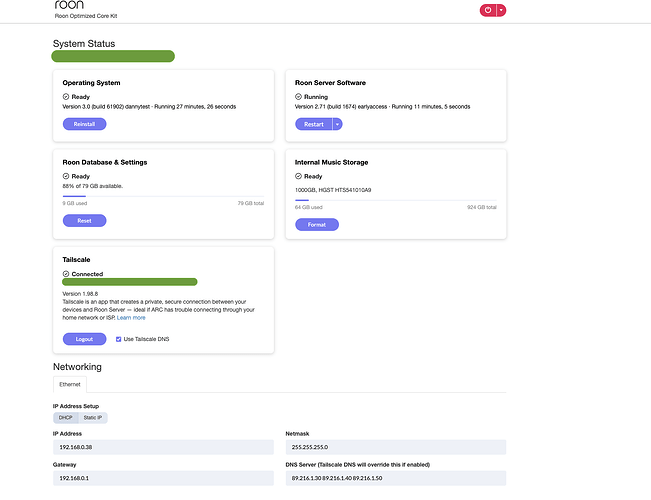Log out of Tailscale
This screenshot has width=651, height=500.
coord(84,339)
